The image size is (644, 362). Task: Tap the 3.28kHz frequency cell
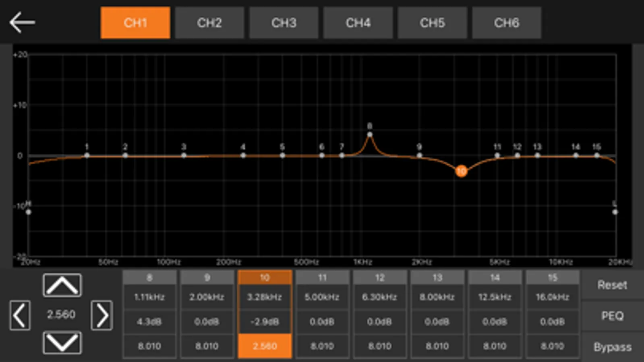pyautogui.click(x=265, y=297)
